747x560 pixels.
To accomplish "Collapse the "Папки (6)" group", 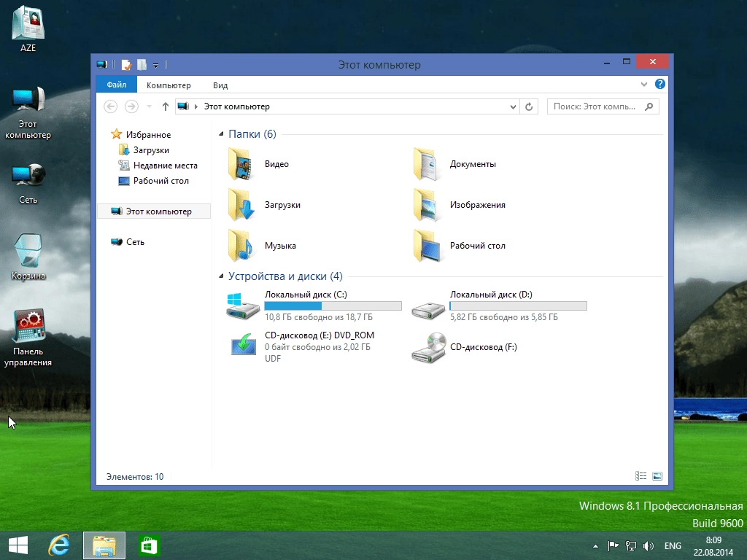I will coord(221,134).
